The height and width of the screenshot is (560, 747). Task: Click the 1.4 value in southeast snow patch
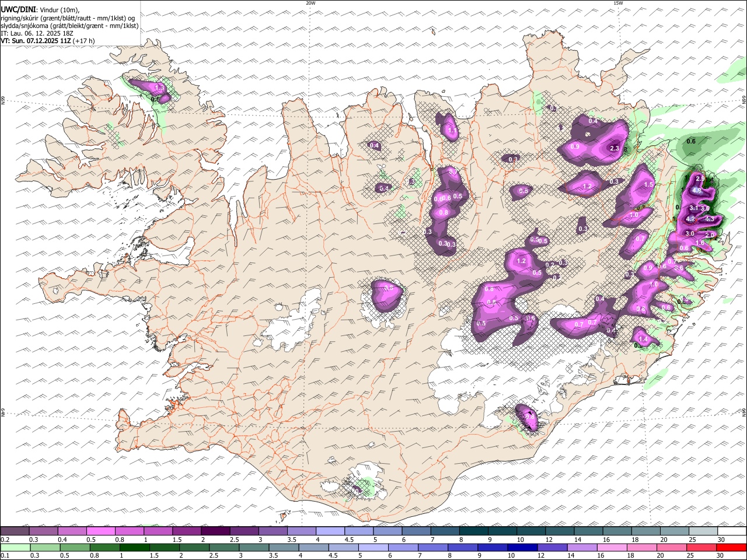pyautogui.click(x=643, y=339)
